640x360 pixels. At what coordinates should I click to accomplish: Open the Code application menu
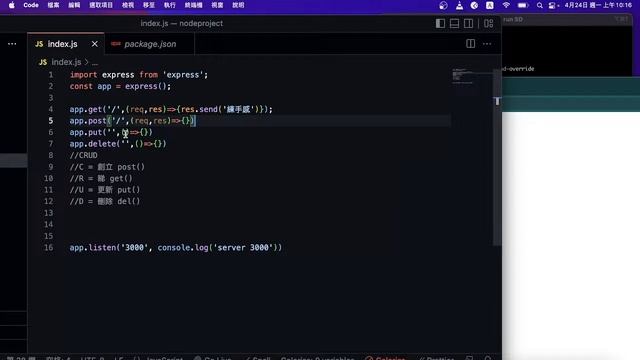coord(31,5)
